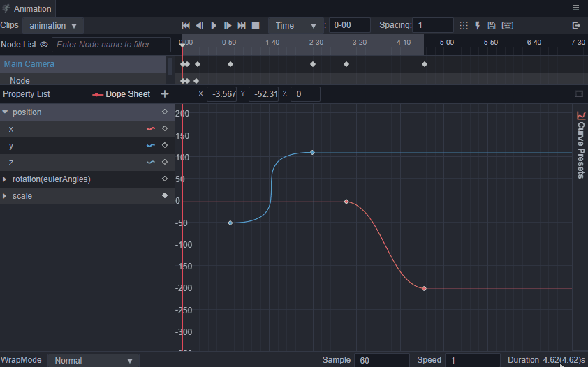Open the Curve Presets side tab
The height and width of the screenshot is (367, 588).
580,145
